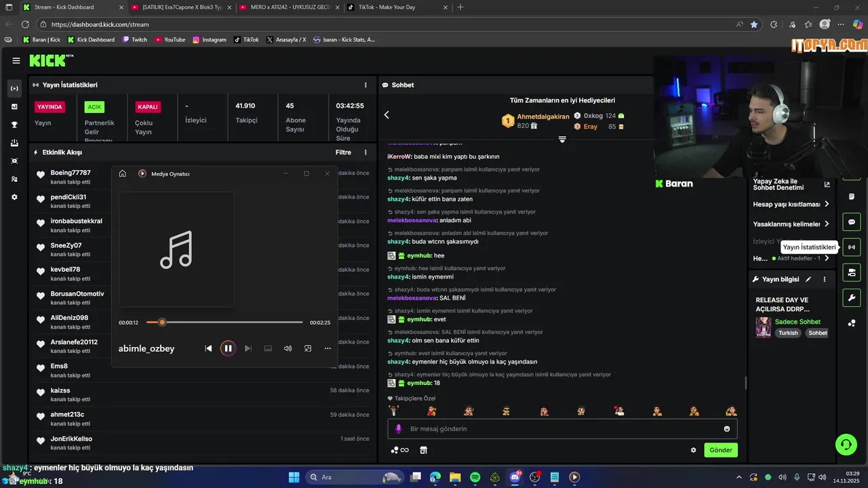Reload the page
The height and width of the screenshot is (488, 868).
click(26, 24)
